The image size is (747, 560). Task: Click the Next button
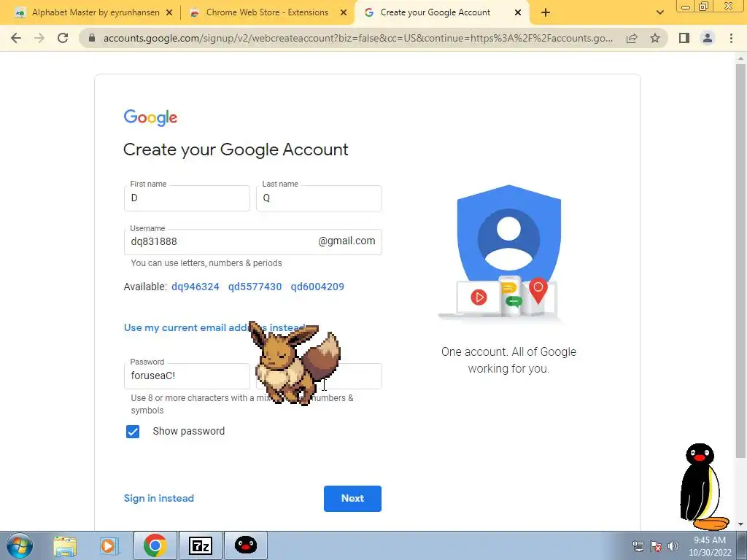click(x=352, y=499)
